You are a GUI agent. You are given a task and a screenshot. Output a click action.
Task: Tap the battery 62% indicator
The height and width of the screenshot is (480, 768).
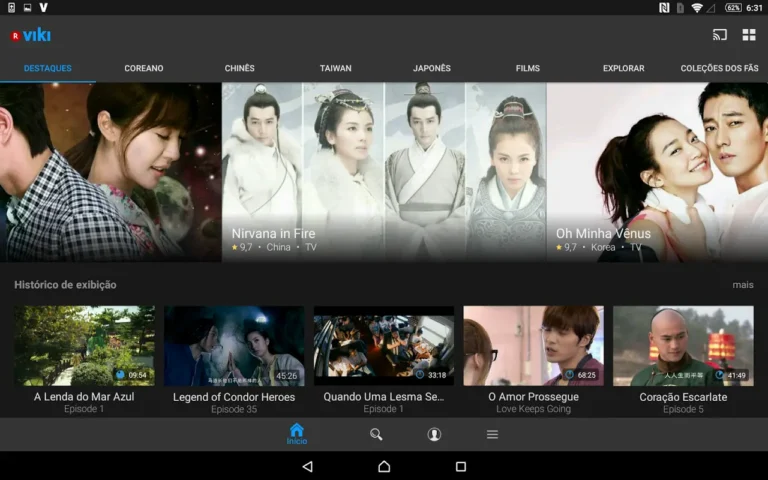733,7
